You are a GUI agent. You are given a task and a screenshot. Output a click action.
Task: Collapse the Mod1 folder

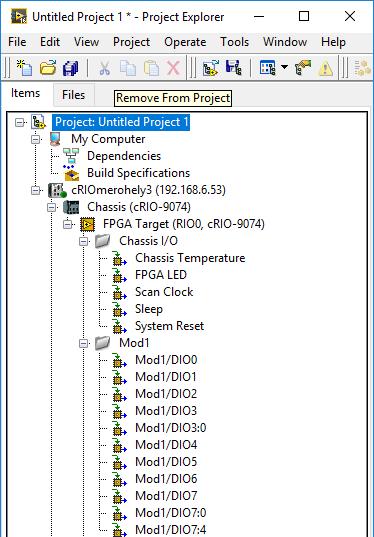pyautogui.click(x=84, y=343)
